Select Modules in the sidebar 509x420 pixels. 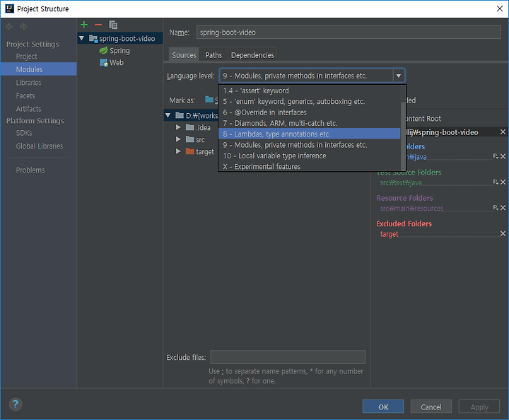pos(38,69)
